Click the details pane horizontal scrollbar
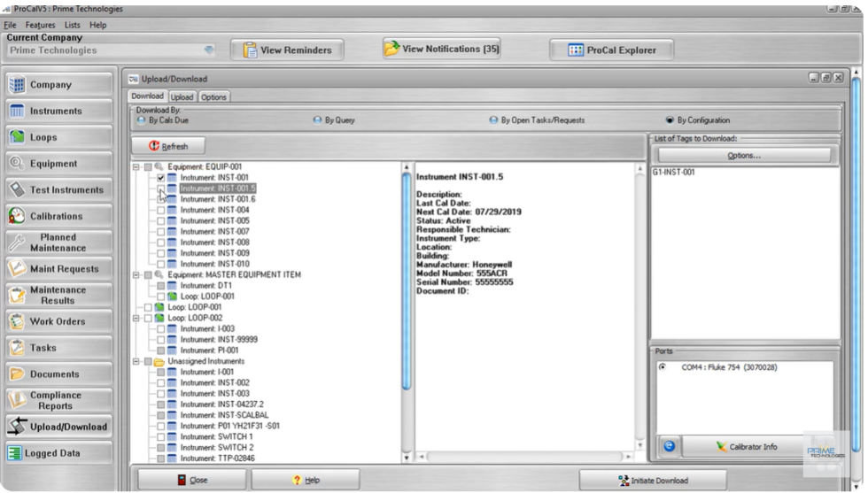Screen dimensions: 868x493 [x=524, y=457]
